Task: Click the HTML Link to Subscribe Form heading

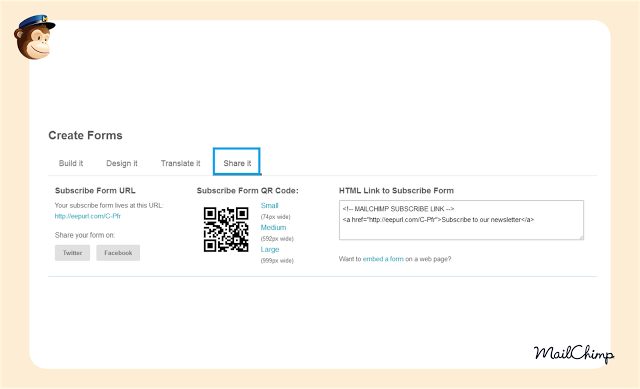Action: [396, 191]
